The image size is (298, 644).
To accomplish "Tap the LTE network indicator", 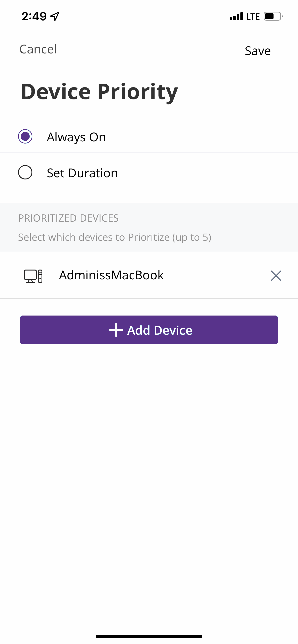I will click(253, 17).
